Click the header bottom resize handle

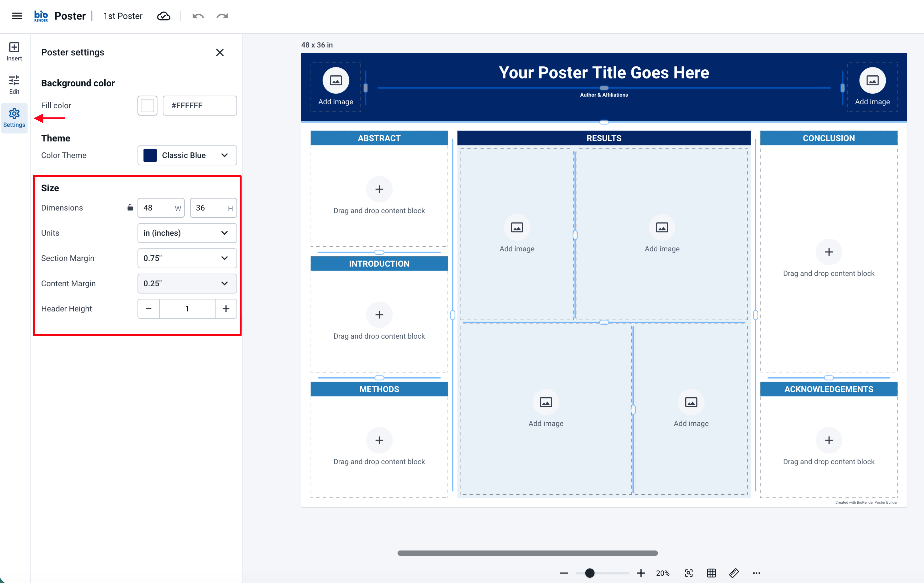click(x=604, y=122)
